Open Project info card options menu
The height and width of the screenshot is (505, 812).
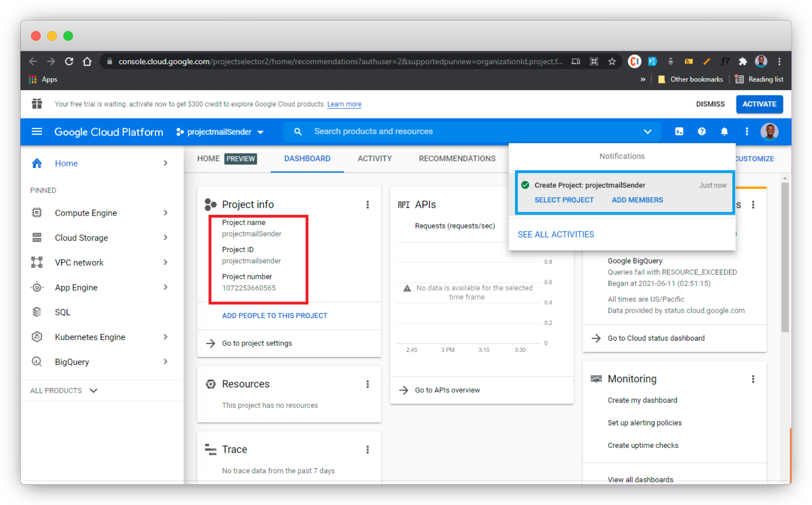point(367,205)
